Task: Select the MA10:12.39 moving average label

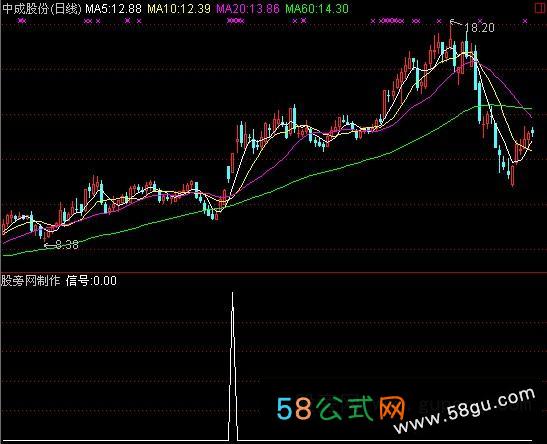Action: tap(179, 8)
